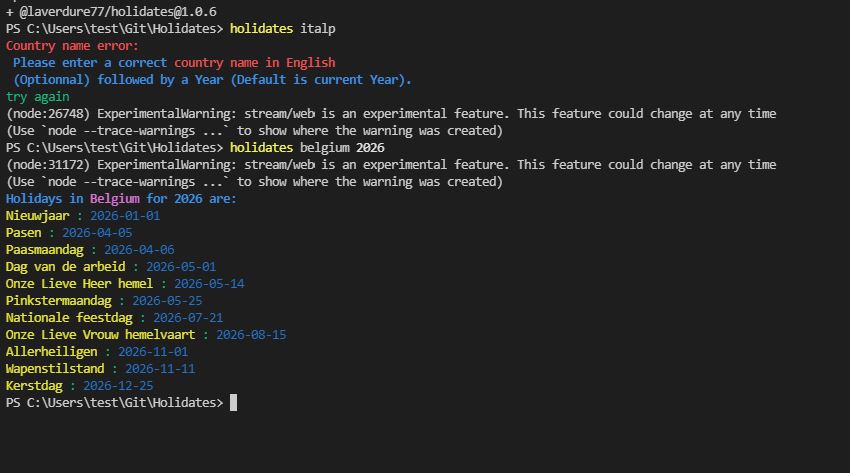
Task: Click the Pasen date 2026-04-05
Action: pos(97,233)
